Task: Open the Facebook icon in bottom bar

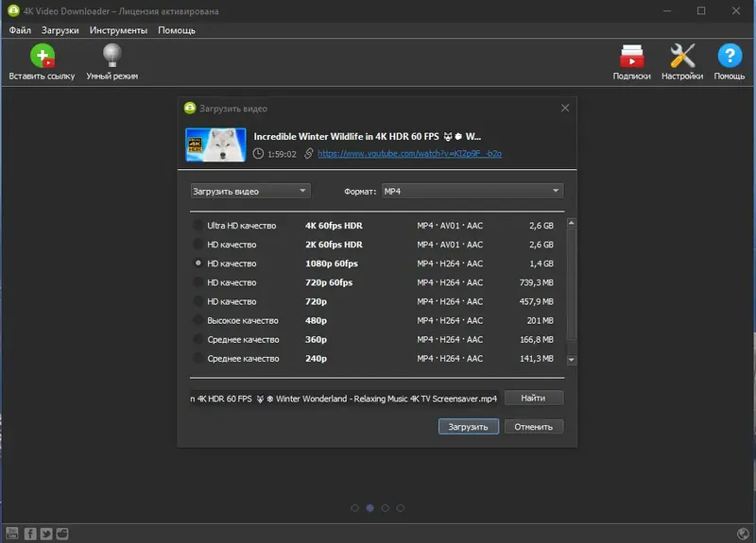Action: tap(30, 534)
